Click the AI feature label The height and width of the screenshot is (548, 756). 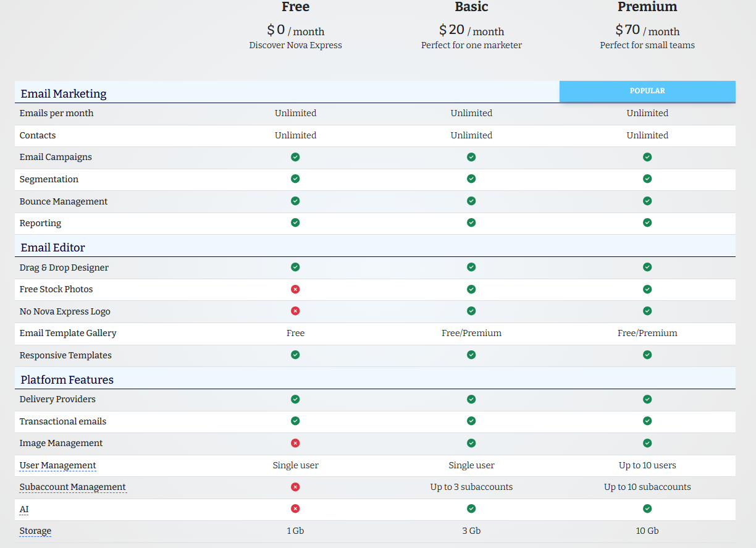pos(24,509)
